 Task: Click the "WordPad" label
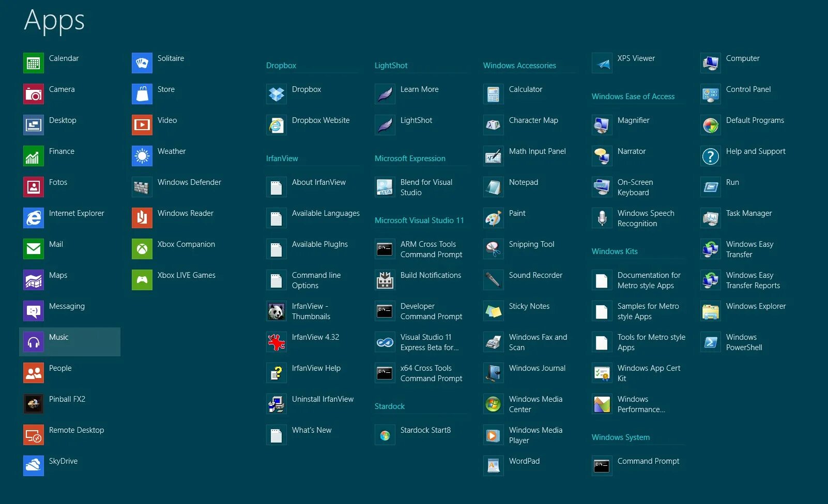tap(524, 461)
